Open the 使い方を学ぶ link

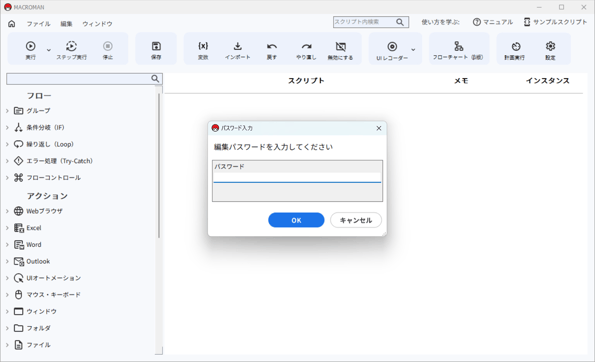point(440,22)
